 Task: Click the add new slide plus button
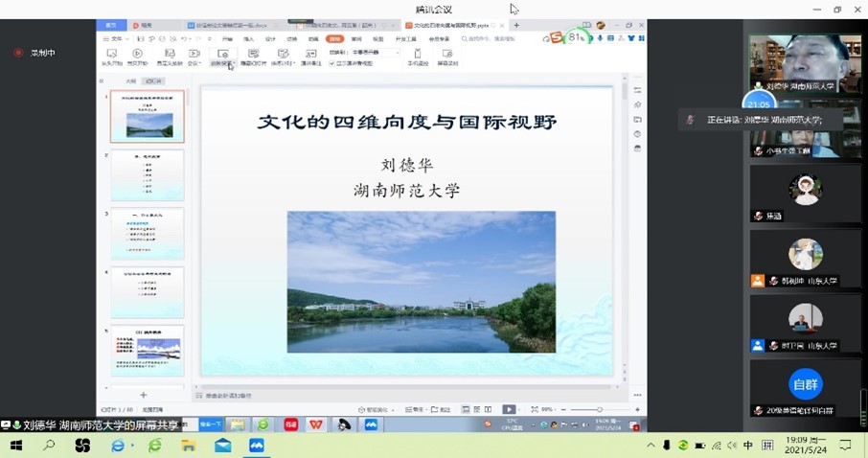144,395
